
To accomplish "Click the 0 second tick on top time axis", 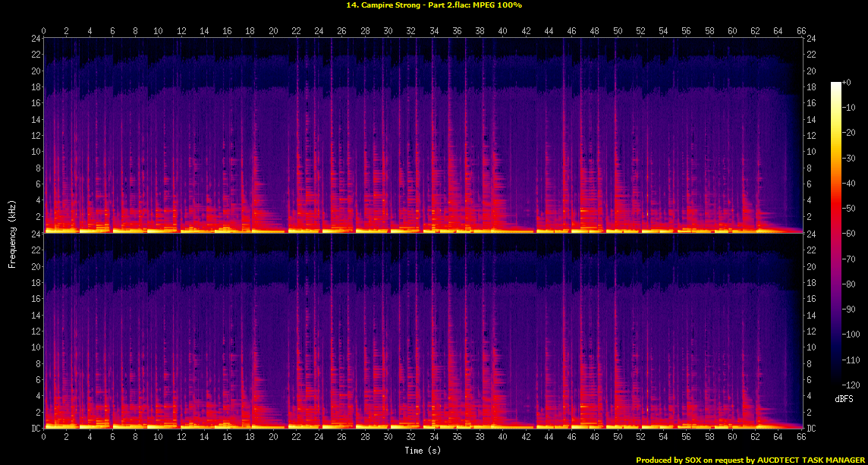I will [x=43, y=30].
